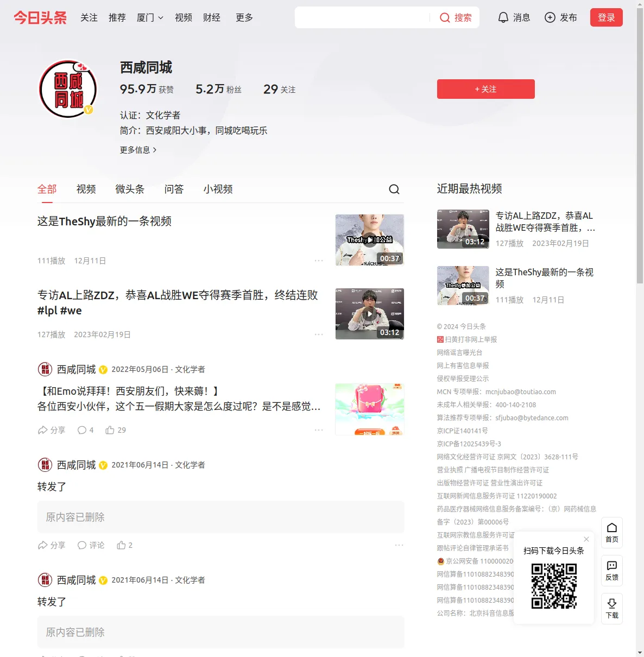Screen dimensions: 644x657
Task: Switch to the 小视频 tab
Action: coord(218,189)
